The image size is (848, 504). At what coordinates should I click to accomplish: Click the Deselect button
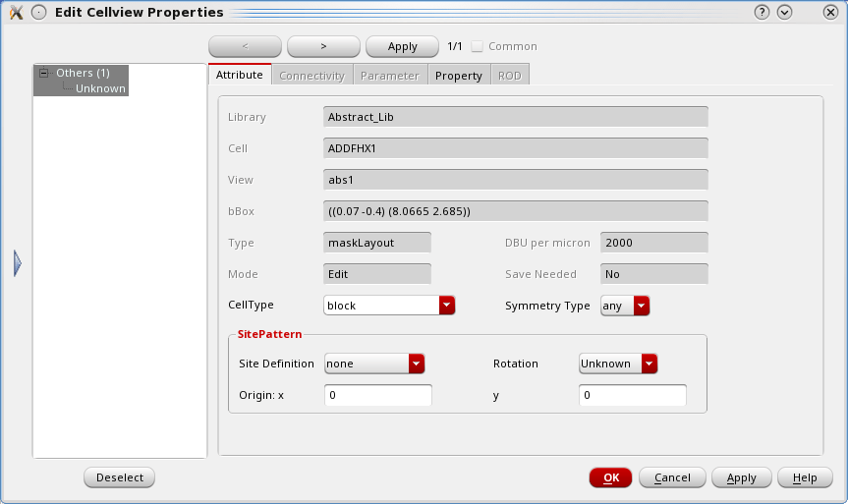pos(120,477)
